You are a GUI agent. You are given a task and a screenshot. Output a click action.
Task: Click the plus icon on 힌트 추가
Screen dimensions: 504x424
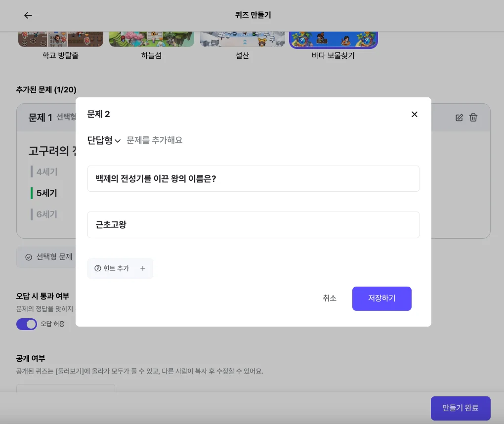(x=143, y=268)
